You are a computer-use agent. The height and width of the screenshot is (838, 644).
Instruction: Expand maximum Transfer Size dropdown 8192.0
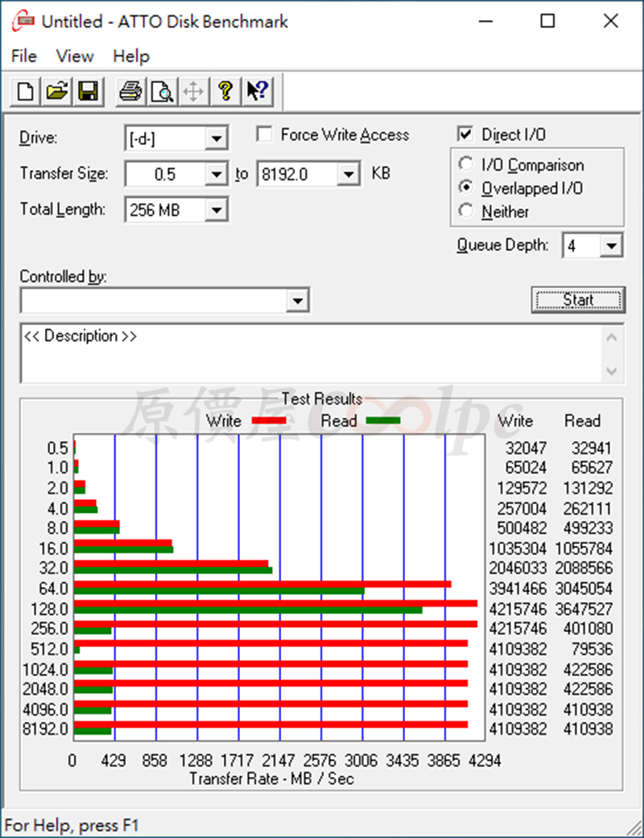pos(349,174)
